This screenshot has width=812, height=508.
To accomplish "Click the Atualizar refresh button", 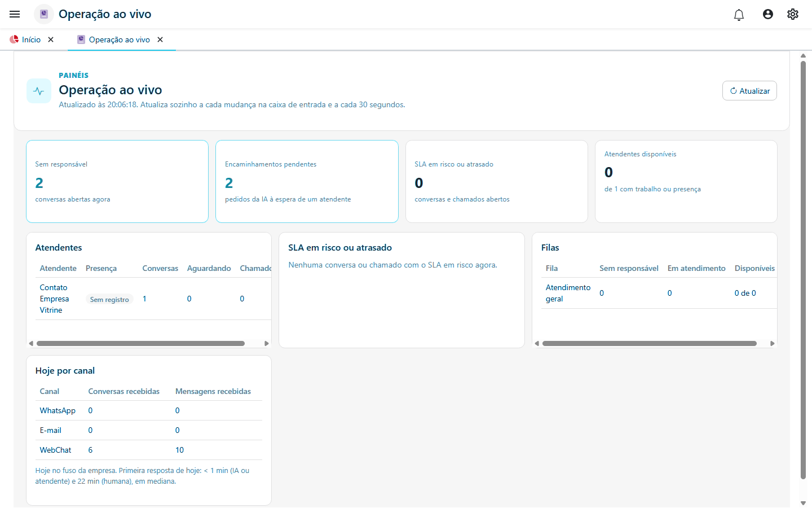I will [749, 91].
